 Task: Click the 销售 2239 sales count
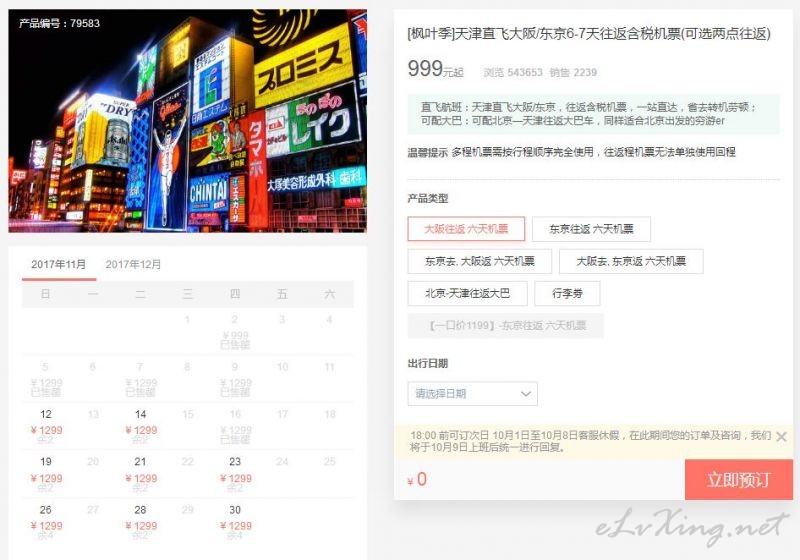573,72
